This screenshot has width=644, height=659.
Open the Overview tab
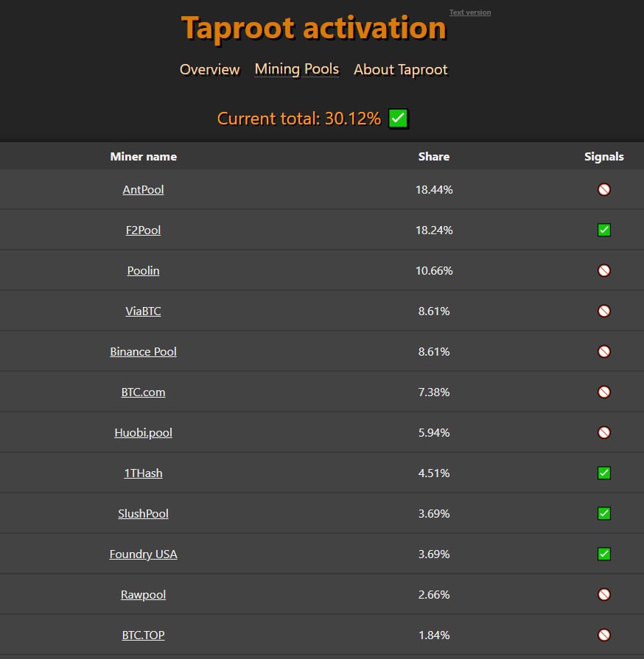coord(210,70)
